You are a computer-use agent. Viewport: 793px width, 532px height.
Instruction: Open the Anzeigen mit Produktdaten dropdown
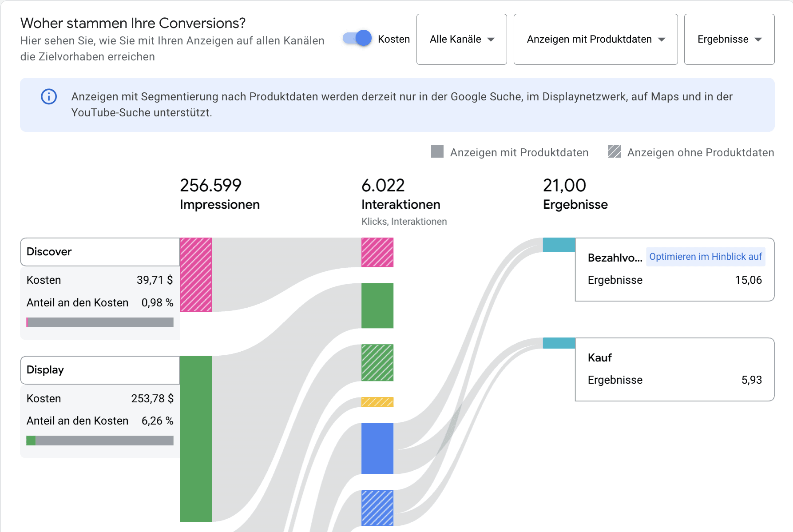(595, 39)
